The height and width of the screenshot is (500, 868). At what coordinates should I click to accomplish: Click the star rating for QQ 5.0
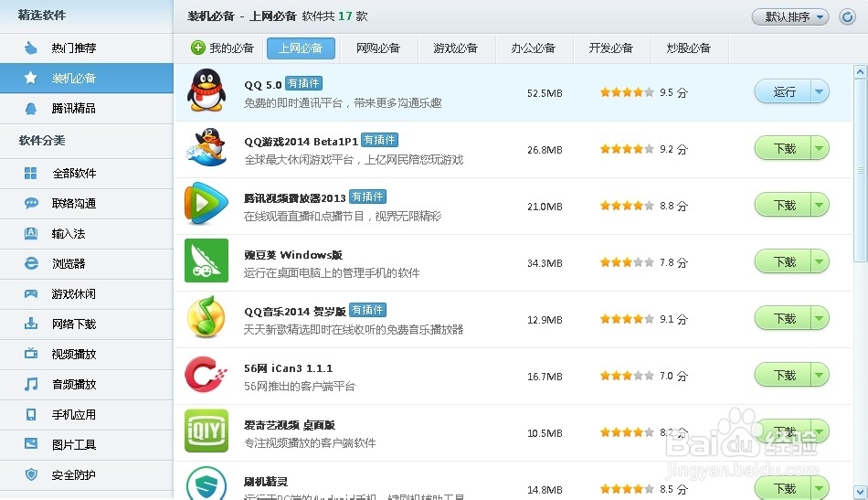point(627,92)
